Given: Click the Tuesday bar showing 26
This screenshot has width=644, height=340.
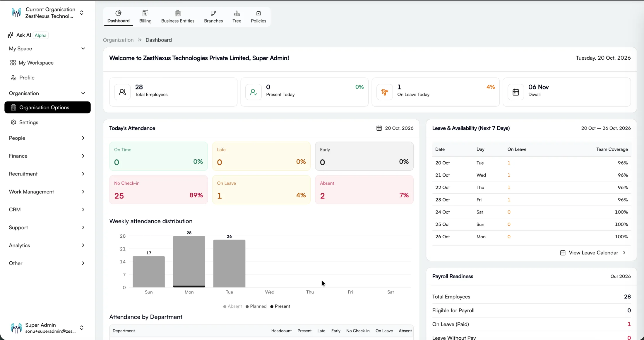Looking at the screenshot, I should (x=229, y=263).
